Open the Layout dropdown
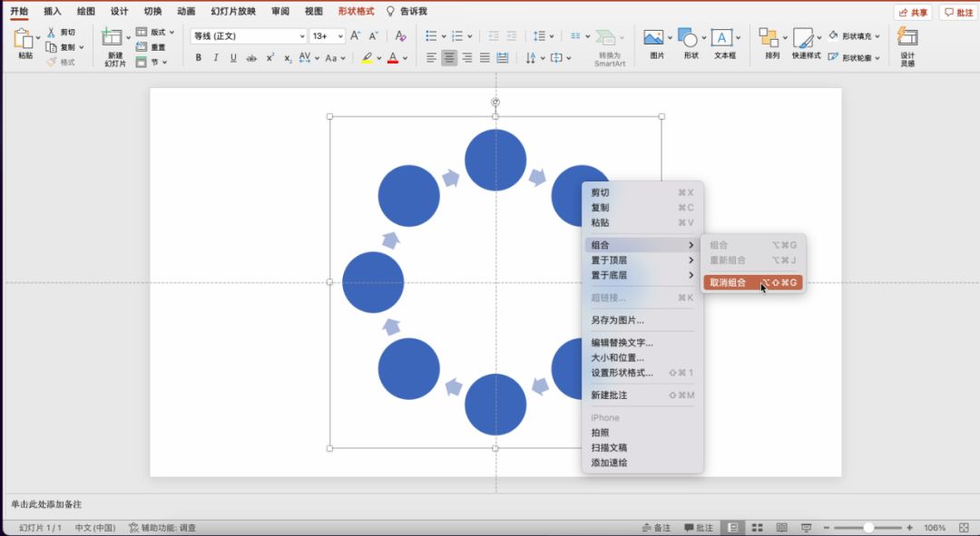 pyautogui.click(x=155, y=32)
